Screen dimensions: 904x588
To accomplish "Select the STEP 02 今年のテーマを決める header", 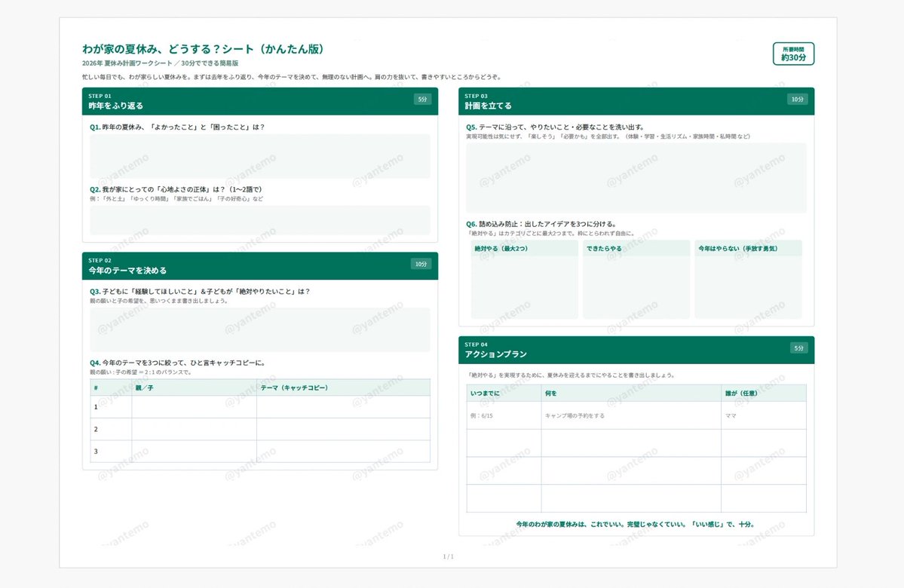I will [x=260, y=266].
